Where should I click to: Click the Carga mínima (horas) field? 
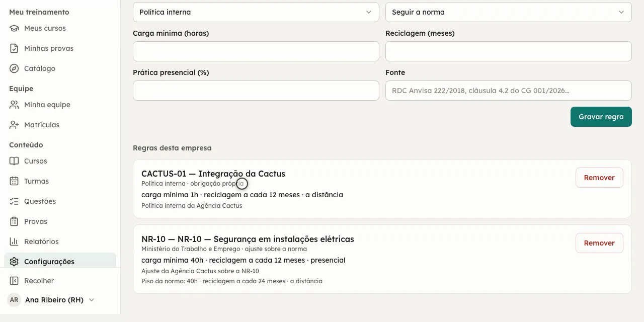(x=256, y=51)
